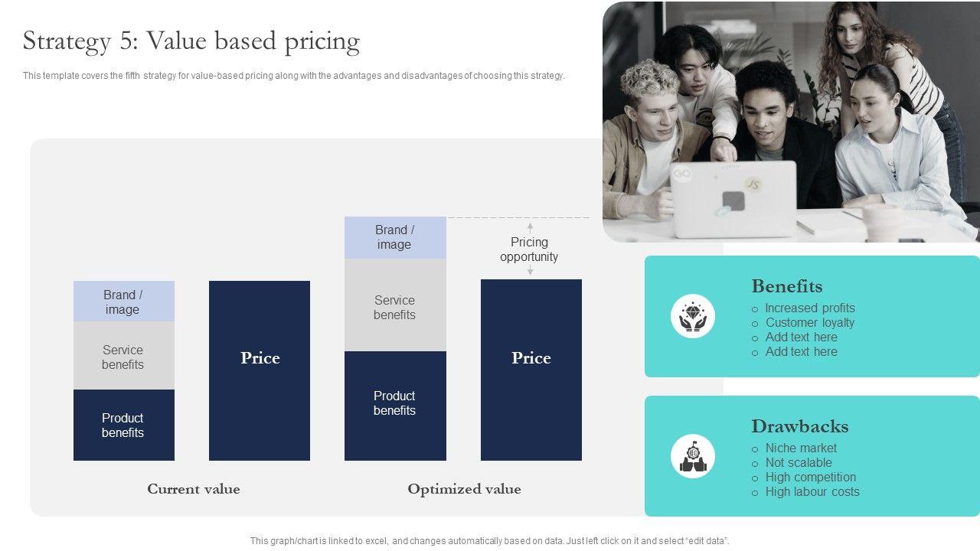Select the Optimized value Price bar

pyautogui.click(x=531, y=370)
